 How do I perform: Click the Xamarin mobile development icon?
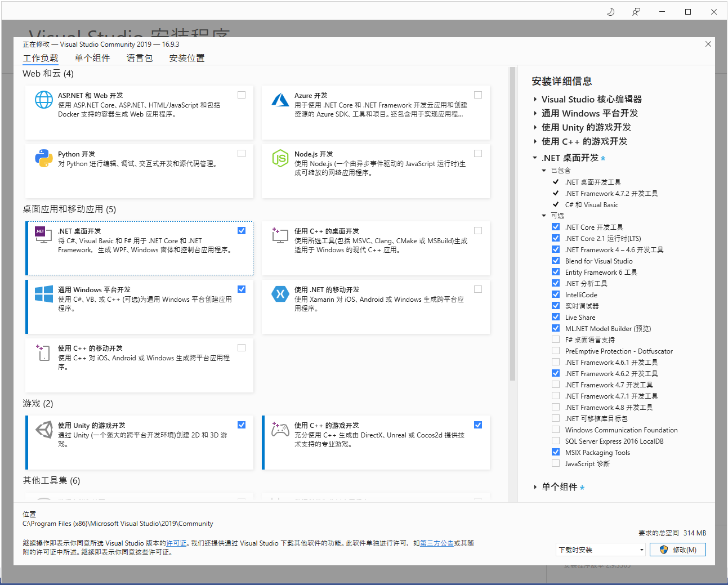[x=280, y=294]
